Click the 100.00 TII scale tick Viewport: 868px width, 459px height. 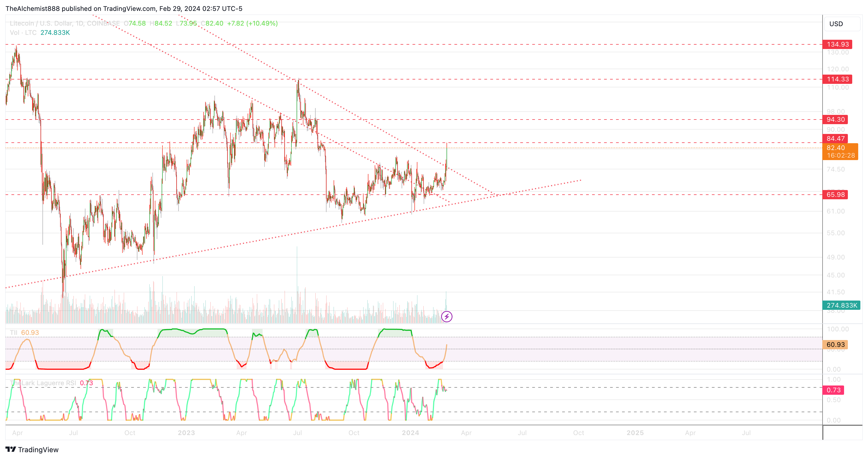838,329
